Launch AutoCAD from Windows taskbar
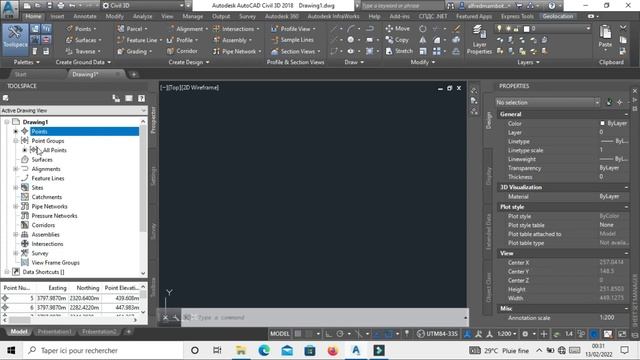 click(x=356, y=350)
